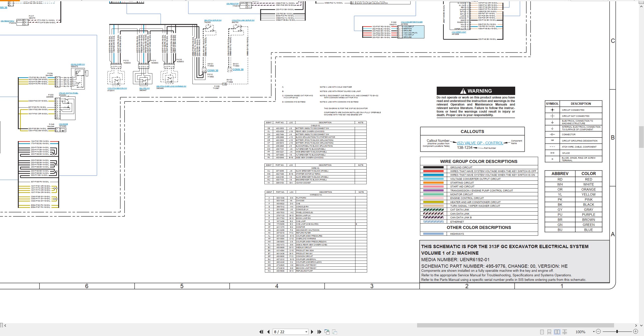This screenshot has width=644, height=336.
Task: Click the previous view navigation icon
Action: click(x=327, y=332)
